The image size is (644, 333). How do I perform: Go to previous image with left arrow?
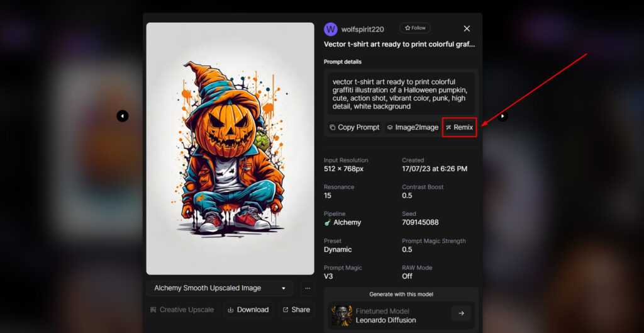pyautogui.click(x=123, y=116)
